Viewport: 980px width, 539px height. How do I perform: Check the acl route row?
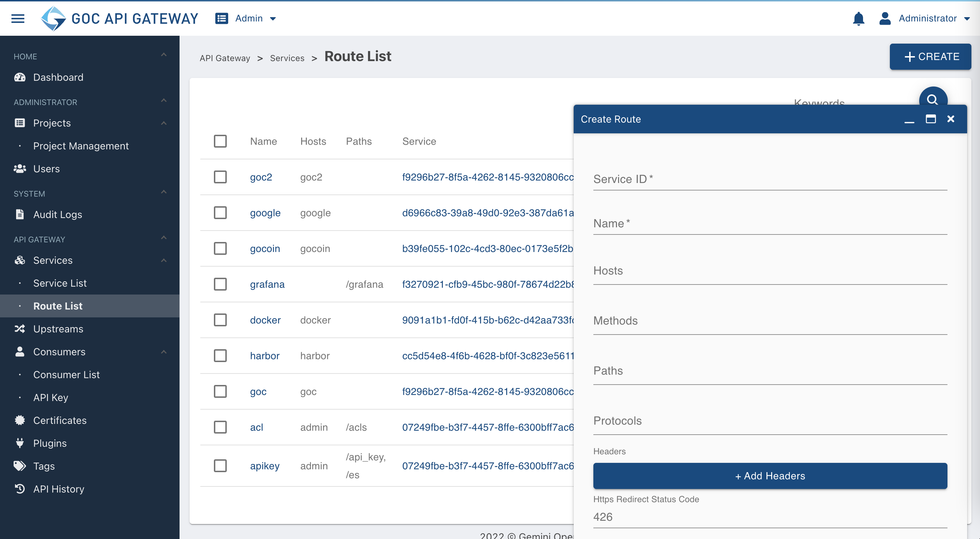[220, 427]
